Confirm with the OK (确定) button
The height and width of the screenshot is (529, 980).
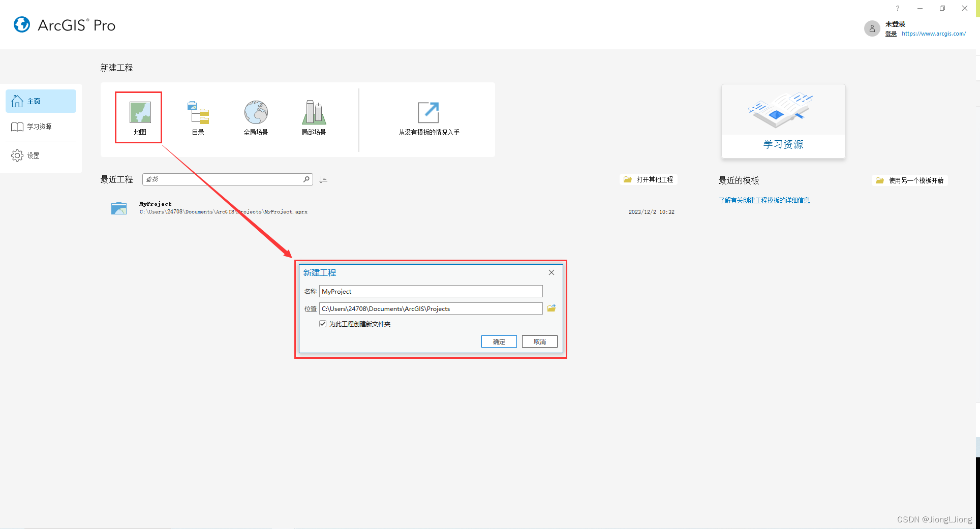pos(499,341)
